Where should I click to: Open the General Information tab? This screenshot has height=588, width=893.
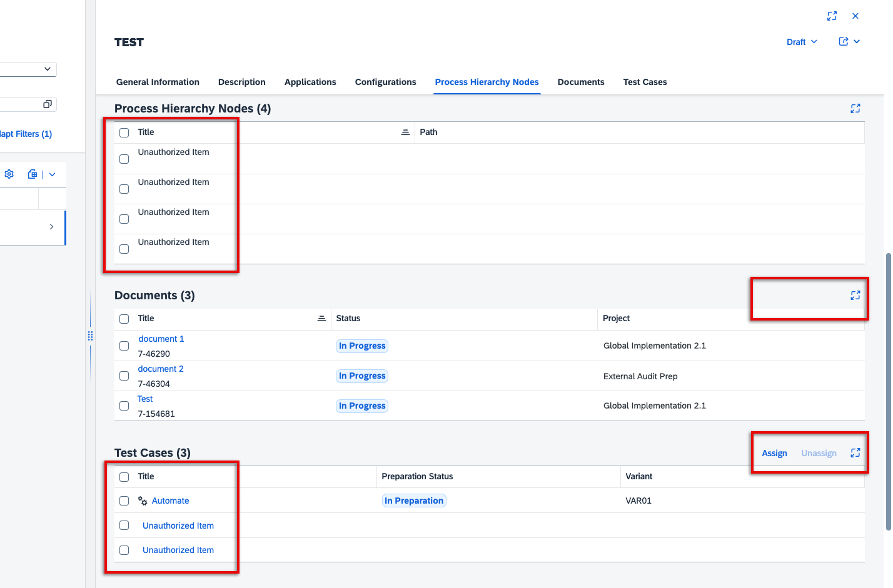click(x=158, y=82)
